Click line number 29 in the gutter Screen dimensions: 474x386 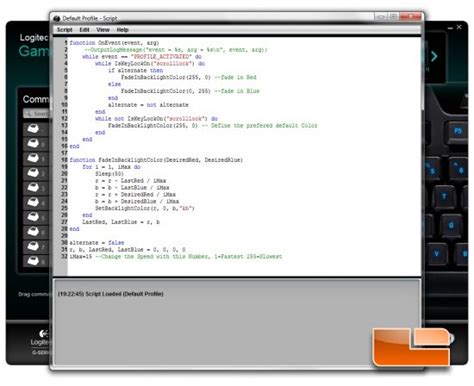tap(64, 236)
